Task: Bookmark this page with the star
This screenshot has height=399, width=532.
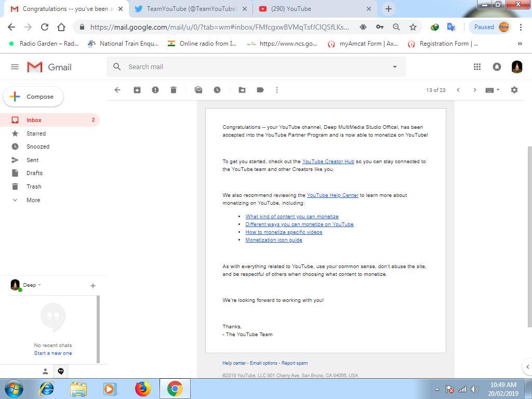Action: click(413, 27)
